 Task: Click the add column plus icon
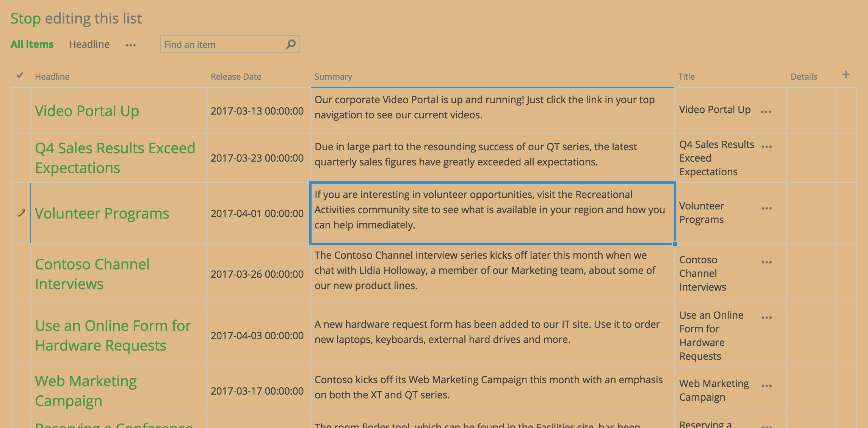846,75
